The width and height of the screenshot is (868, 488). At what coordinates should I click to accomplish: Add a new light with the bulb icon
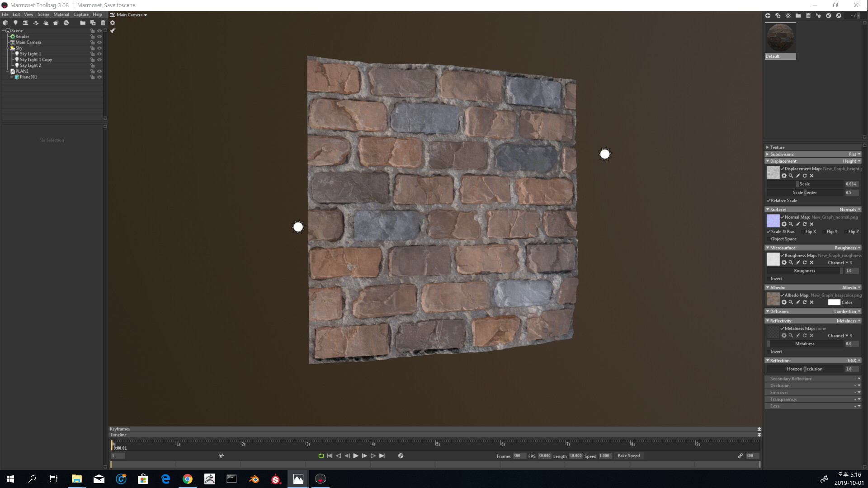(15, 23)
